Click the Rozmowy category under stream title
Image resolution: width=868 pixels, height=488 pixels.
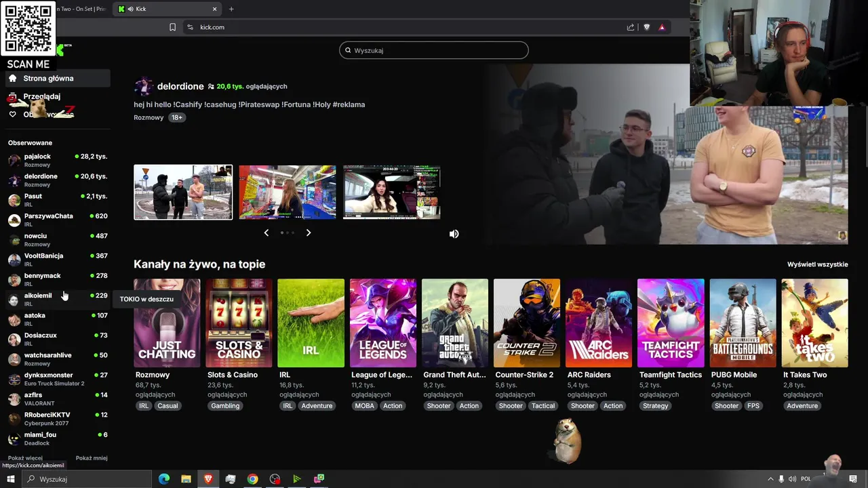(149, 117)
